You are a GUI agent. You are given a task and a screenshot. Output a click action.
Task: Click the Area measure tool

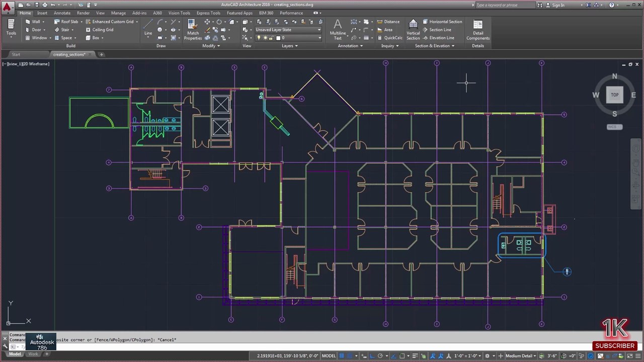pyautogui.click(x=384, y=30)
